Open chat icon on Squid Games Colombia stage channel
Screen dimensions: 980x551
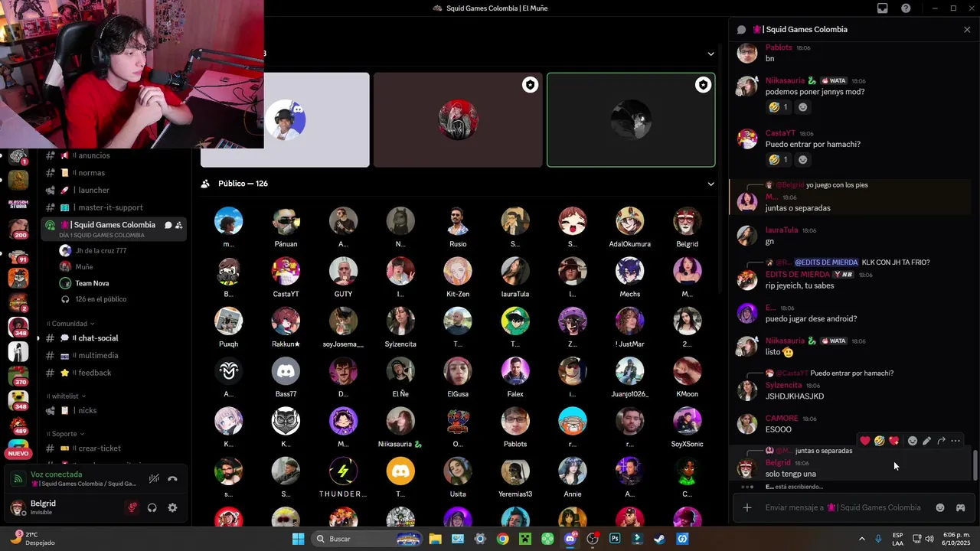pos(168,225)
